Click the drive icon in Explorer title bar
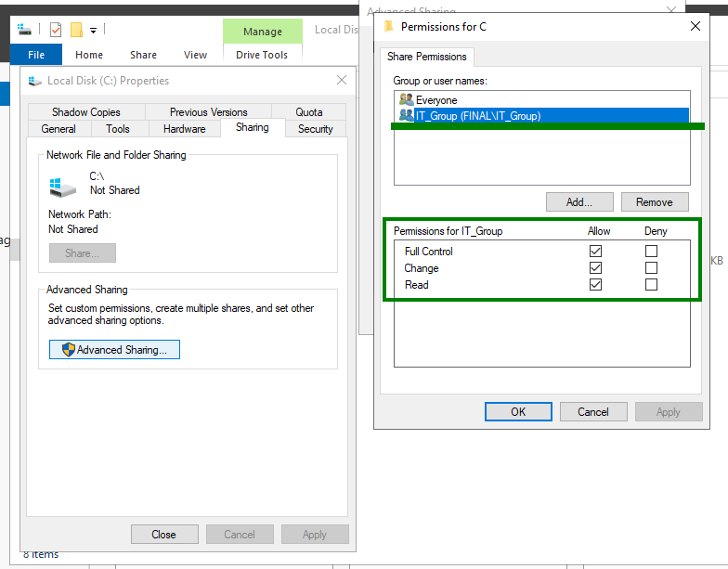Image resolution: width=728 pixels, height=569 pixels. 24,30
